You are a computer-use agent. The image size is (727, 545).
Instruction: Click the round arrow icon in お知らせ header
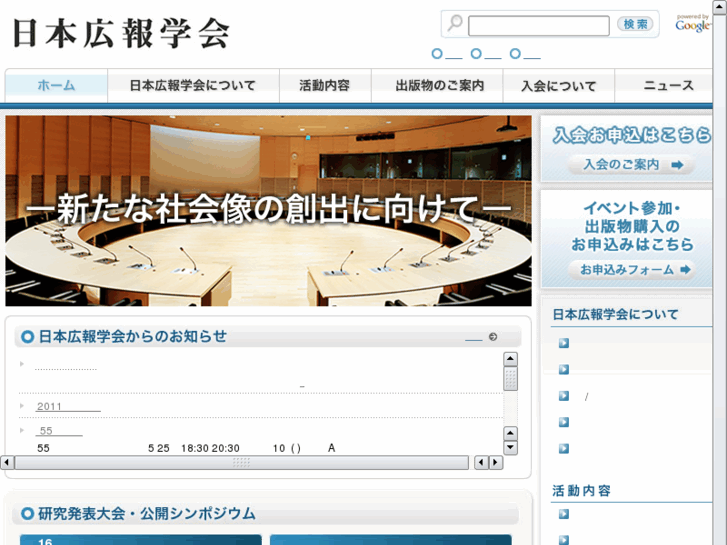(493, 337)
